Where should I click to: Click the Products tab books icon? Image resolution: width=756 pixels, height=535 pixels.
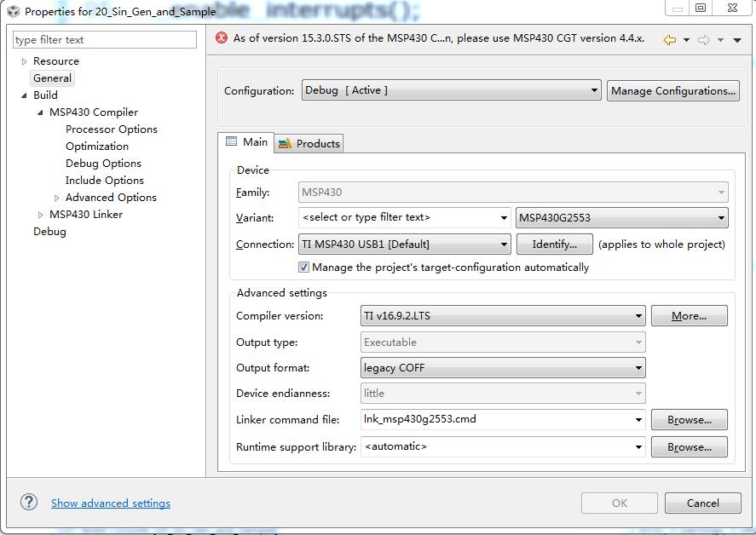[x=285, y=143]
